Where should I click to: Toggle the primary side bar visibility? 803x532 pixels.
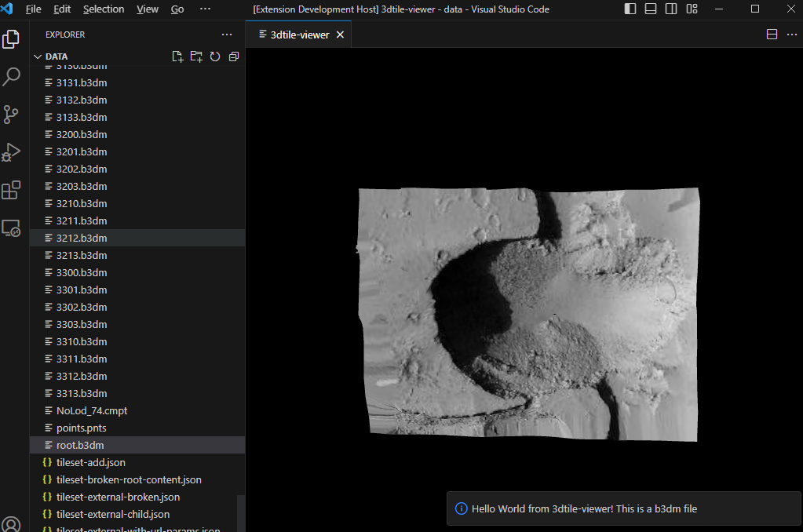(x=630, y=9)
